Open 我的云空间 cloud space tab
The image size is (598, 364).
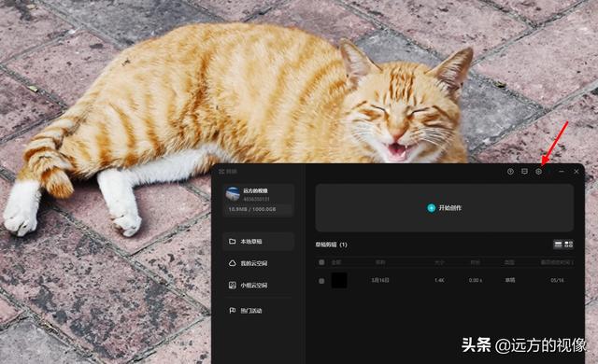click(x=259, y=263)
